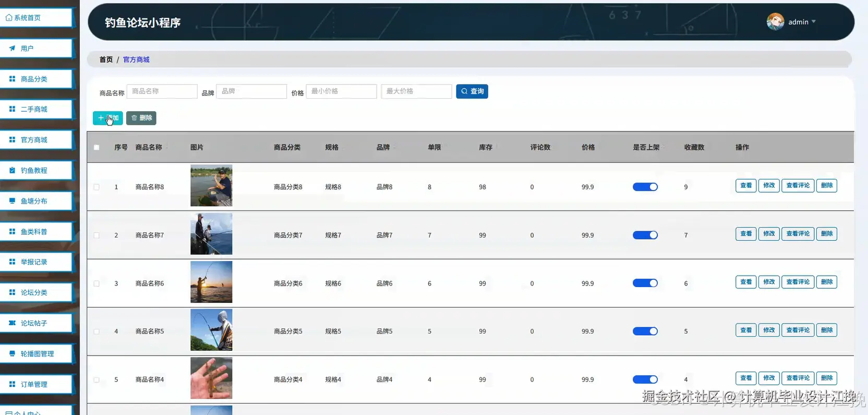This screenshot has width=868, height=415.
Task: Open the sunset fishing thumbnail of 商品名称6
Action: [x=211, y=282]
